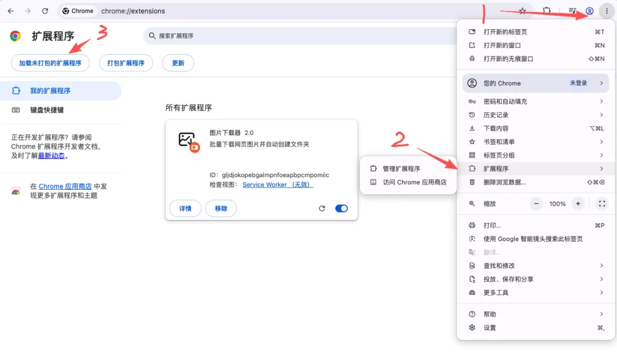Click the 批量下载网页图片并自动创建文件夹 description
617x364 pixels.
click(x=259, y=145)
